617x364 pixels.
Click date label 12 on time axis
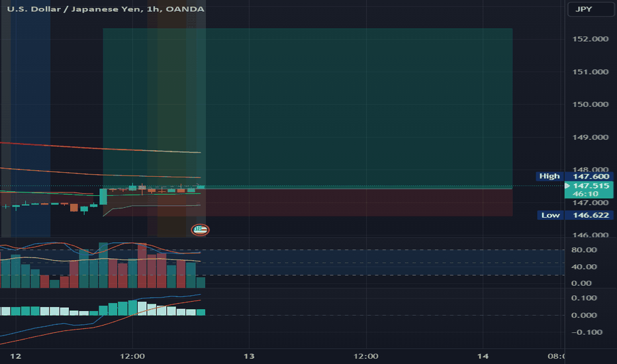(15, 356)
